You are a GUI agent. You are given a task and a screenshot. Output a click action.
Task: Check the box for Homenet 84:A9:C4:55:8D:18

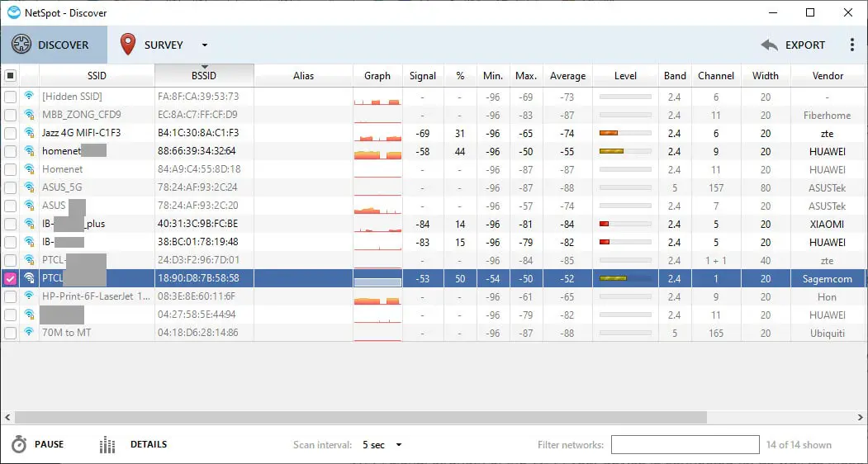[x=11, y=169]
